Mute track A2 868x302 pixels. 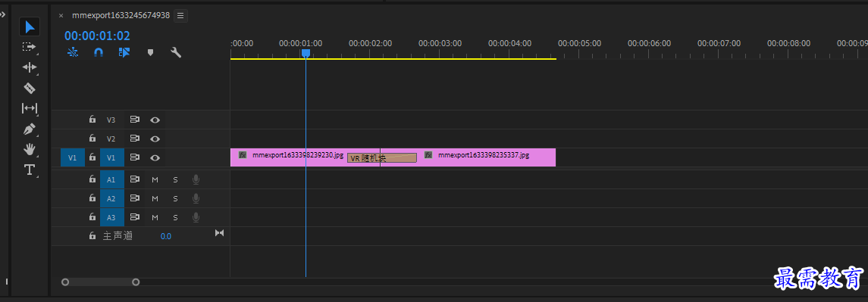(x=155, y=198)
